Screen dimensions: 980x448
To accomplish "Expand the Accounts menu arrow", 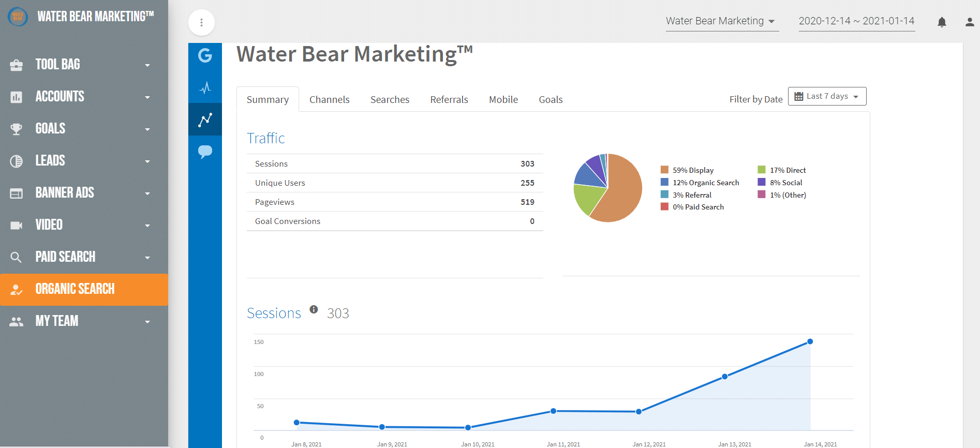I will 147,97.
